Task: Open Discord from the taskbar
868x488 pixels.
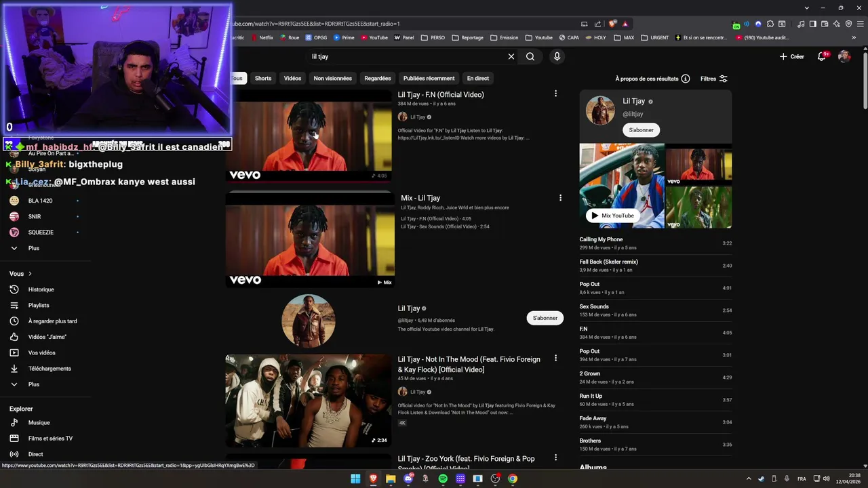Action: (408, 479)
